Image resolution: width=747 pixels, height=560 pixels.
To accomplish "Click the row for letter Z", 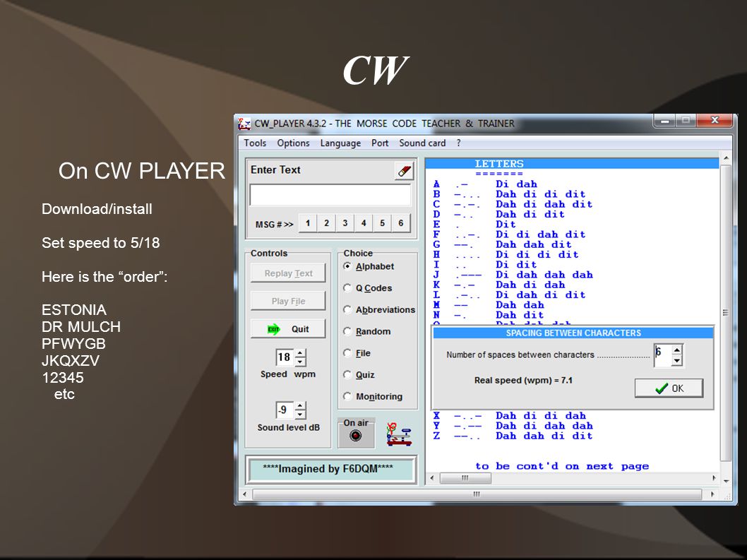I will 513,436.
